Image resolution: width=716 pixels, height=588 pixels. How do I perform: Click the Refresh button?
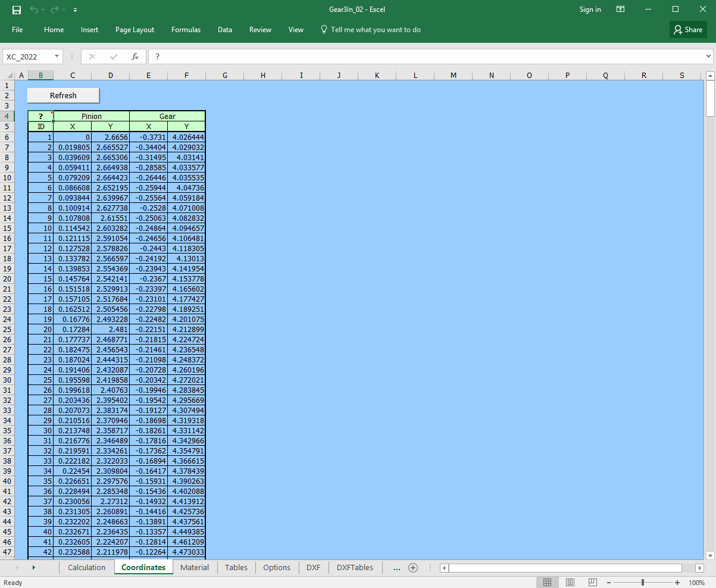[63, 95]
